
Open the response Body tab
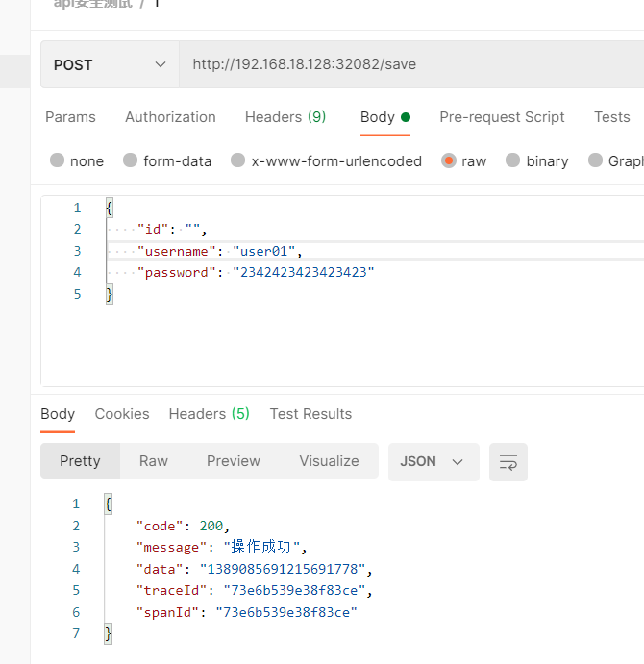(58, 414)
